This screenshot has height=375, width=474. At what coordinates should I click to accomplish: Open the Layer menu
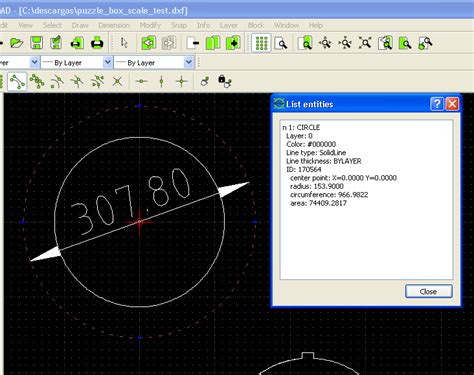point(229,25)
